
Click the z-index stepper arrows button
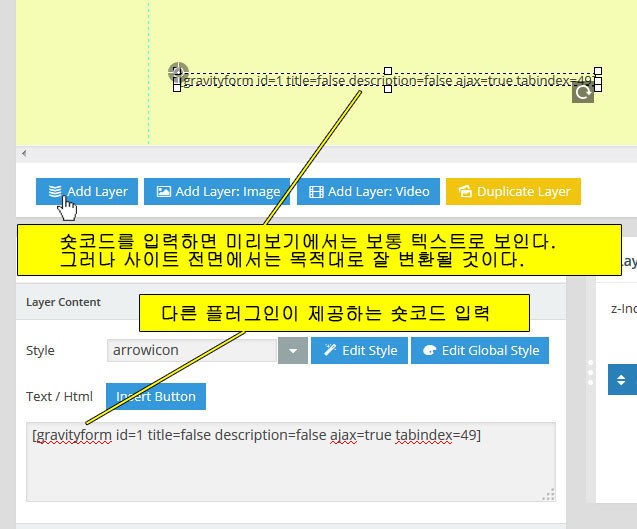621,380
